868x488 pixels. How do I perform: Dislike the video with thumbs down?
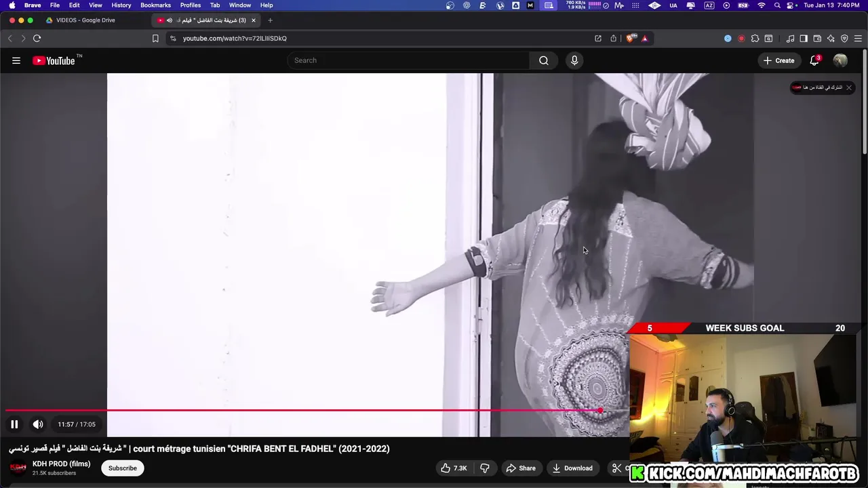coord(484,468)
